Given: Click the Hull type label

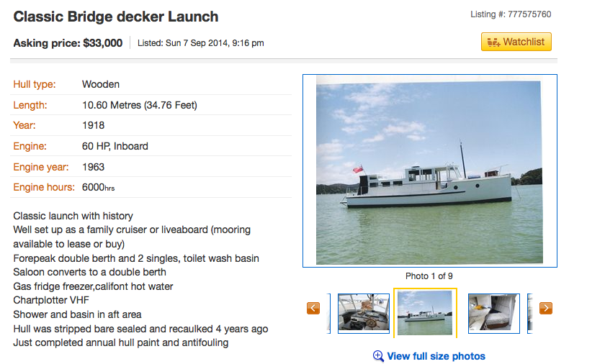Looking at the screenshot, I should [35, 84].
